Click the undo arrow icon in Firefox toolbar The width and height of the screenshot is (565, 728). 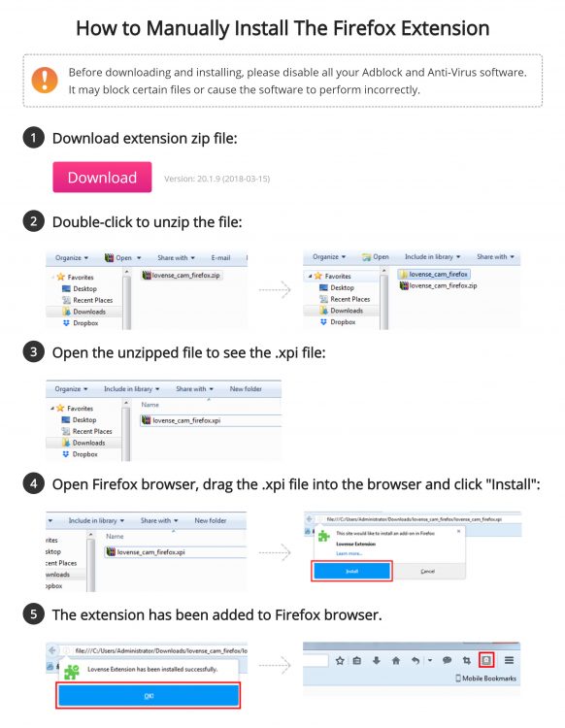click(x=415, y=660)
